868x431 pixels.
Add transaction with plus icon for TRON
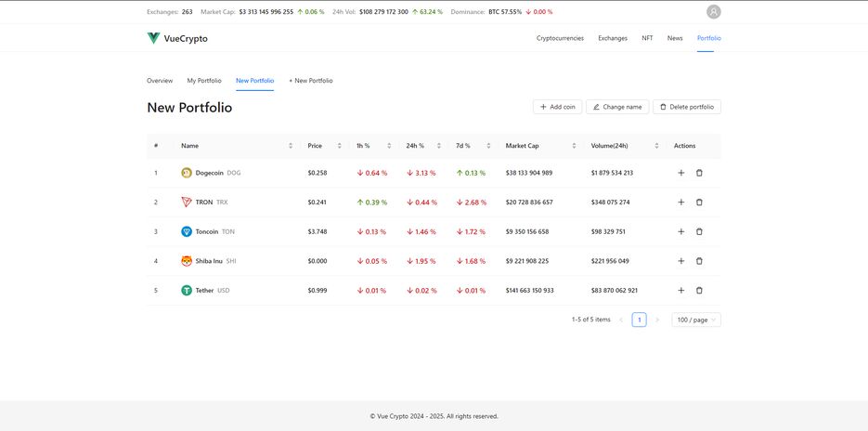(x=680, y=202)
